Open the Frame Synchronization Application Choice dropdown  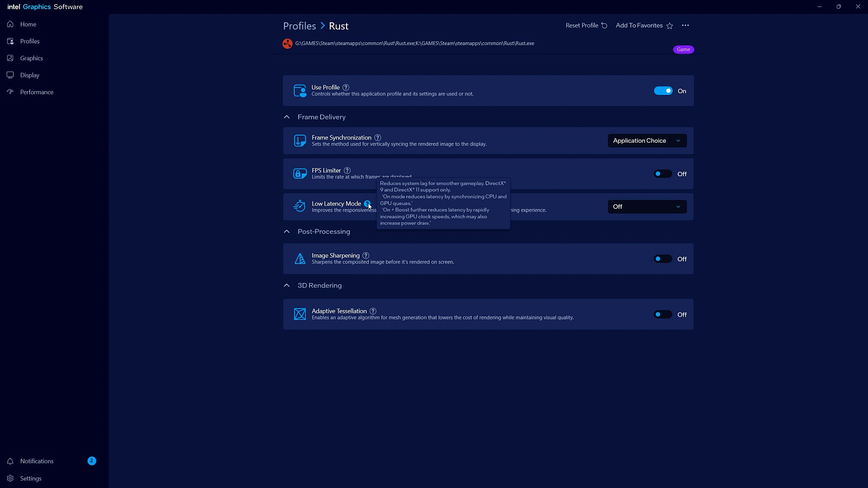click(647, 141)
